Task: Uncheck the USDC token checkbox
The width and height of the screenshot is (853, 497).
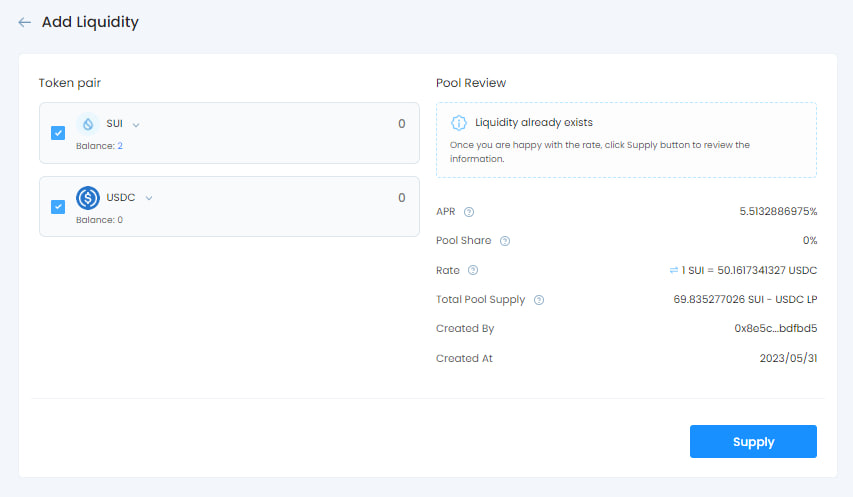Action: 58,207
